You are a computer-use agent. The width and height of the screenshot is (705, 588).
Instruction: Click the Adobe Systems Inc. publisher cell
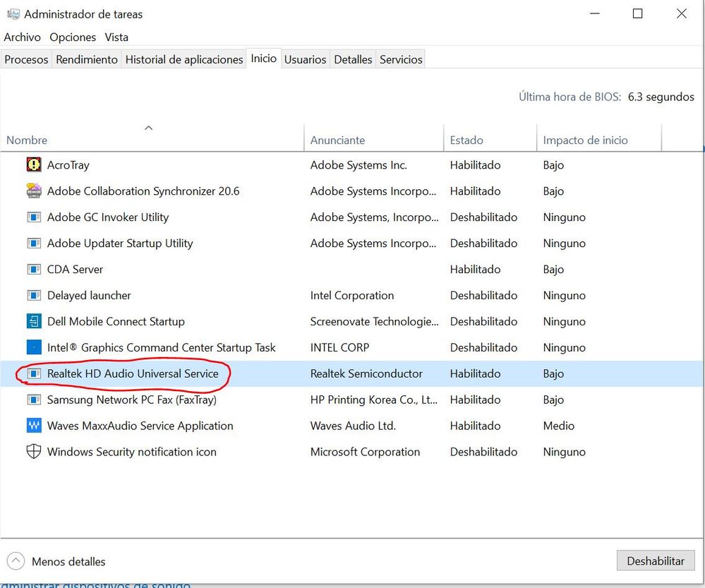tap(358, 165)
